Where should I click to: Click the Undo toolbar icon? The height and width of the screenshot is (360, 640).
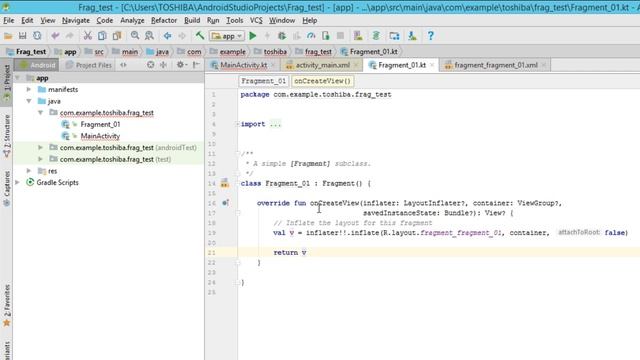[55, 36]
